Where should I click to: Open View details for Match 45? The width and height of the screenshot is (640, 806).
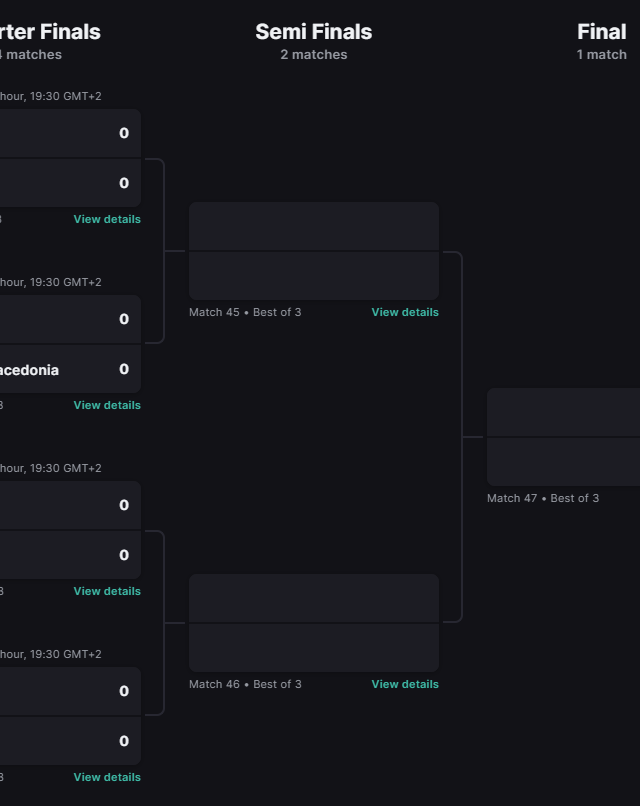pos(405,312)
